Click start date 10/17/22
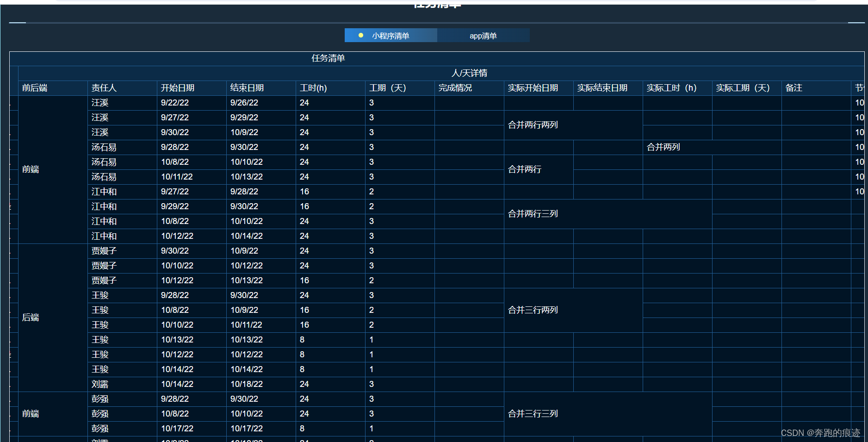The image size is (868, 442). click(177, 429)
